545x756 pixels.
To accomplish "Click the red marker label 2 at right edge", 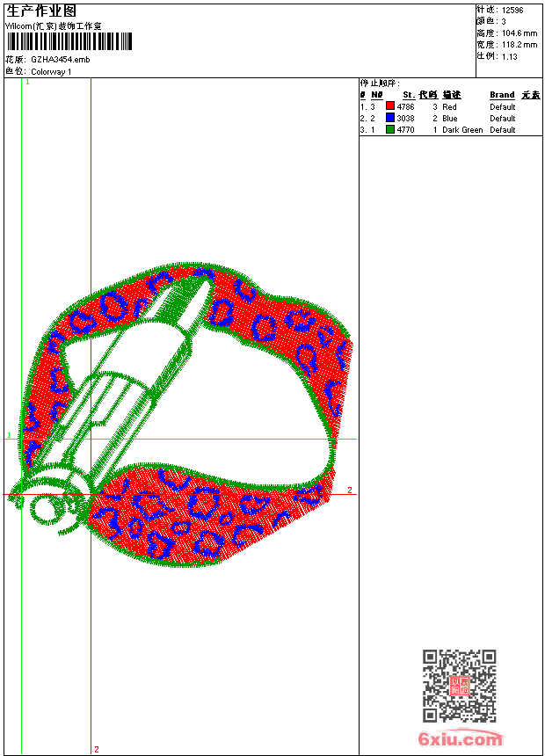I will [350, 490].
